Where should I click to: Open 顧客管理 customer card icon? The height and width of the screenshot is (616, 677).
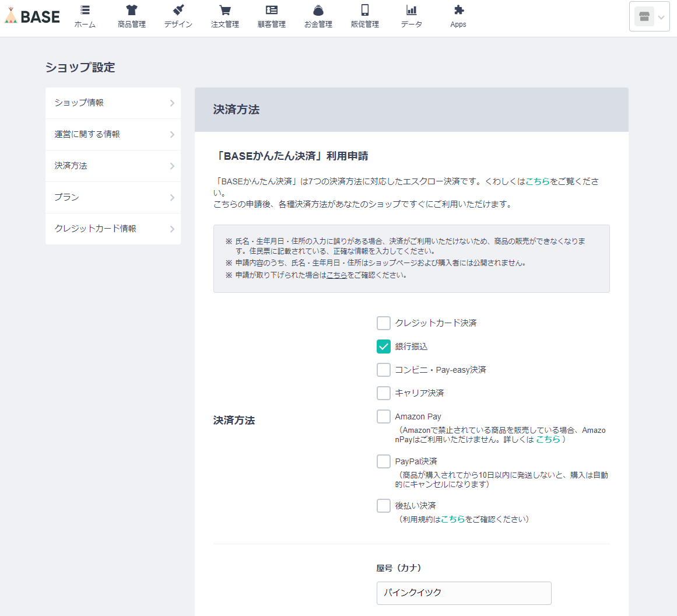click(x=272, y=10)
